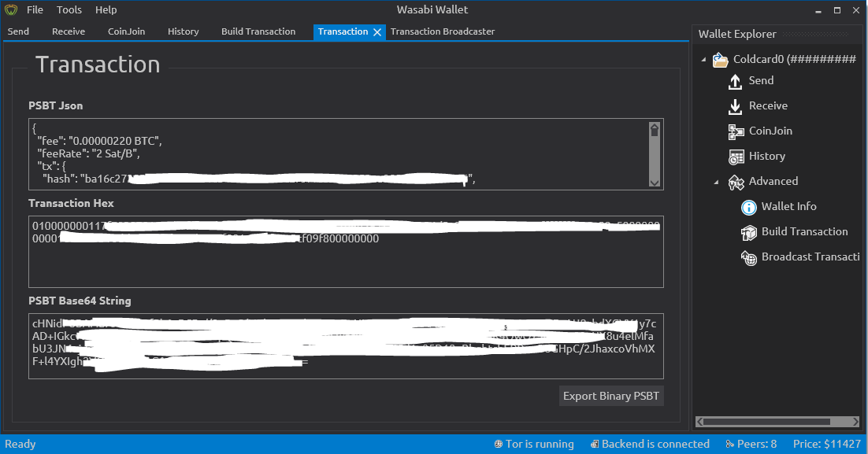Select History in Wallet Explorer
The image size is (868, 454).
pyautogui.click(x=766, y=156)
